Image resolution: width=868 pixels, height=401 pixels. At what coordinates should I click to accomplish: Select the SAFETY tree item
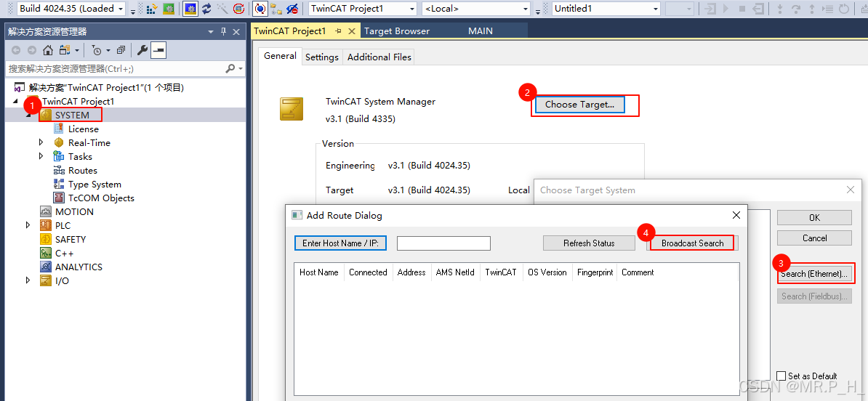coord(71,240)
